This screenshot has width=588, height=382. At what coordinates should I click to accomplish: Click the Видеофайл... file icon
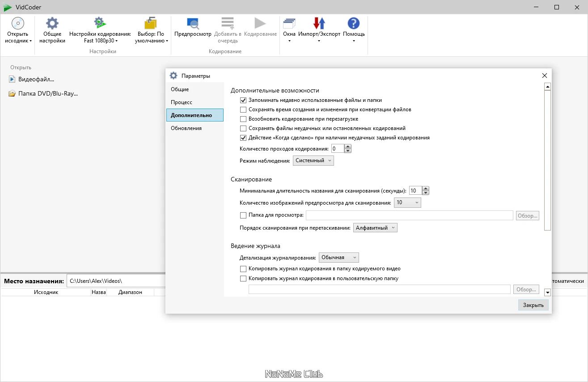[x=12, y=79]
